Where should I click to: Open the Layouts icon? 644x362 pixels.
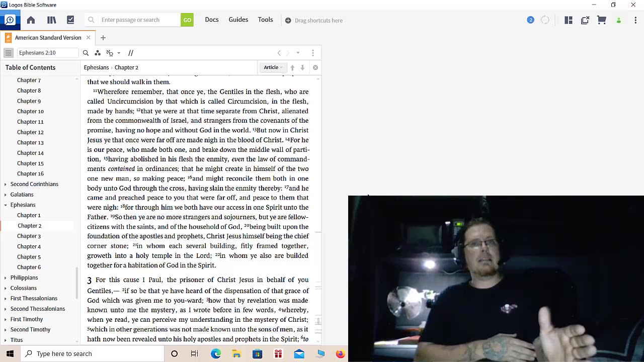click(569, 20)
